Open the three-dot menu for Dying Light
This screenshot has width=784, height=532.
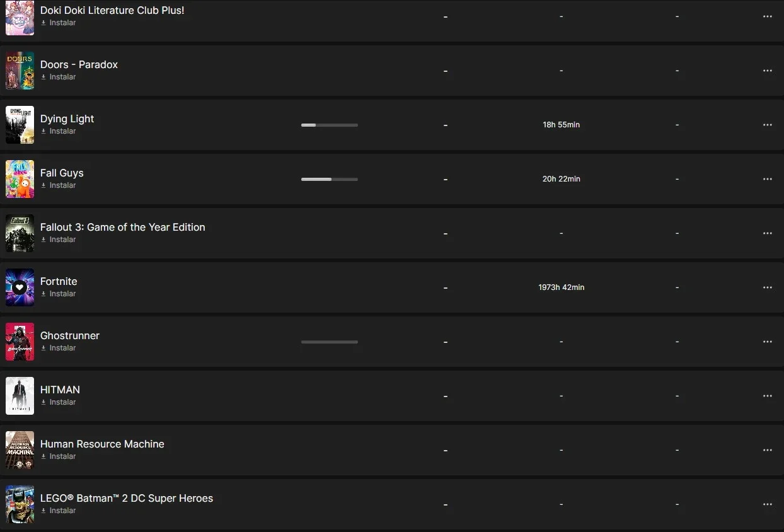pyautogui.click(x=767, y=125)
